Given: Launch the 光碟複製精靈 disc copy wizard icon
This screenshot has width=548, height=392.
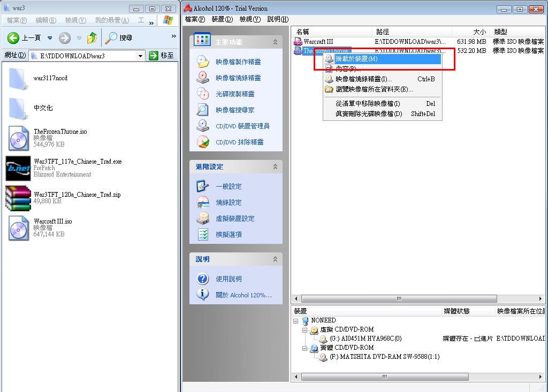Looking at the screenshot, I should (203, 94).
